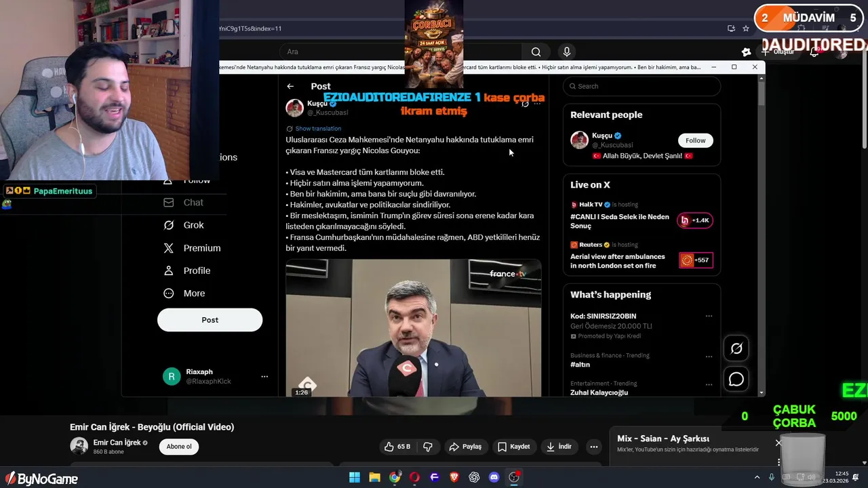Viewport: 868px width, 488px height.
Task: Open Riaxaph account at sidebar bottom
Action: (216, 377)
